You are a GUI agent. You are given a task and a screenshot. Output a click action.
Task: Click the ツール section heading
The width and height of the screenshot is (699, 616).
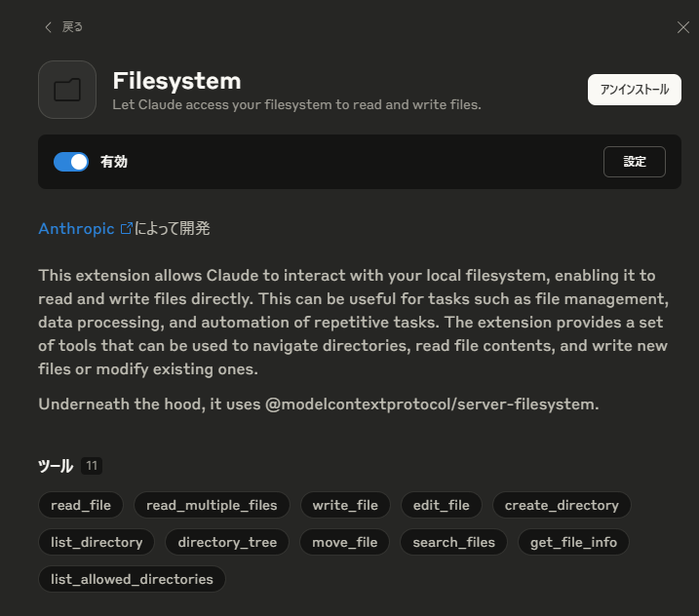pyautogui.click(x=56, y=466)
